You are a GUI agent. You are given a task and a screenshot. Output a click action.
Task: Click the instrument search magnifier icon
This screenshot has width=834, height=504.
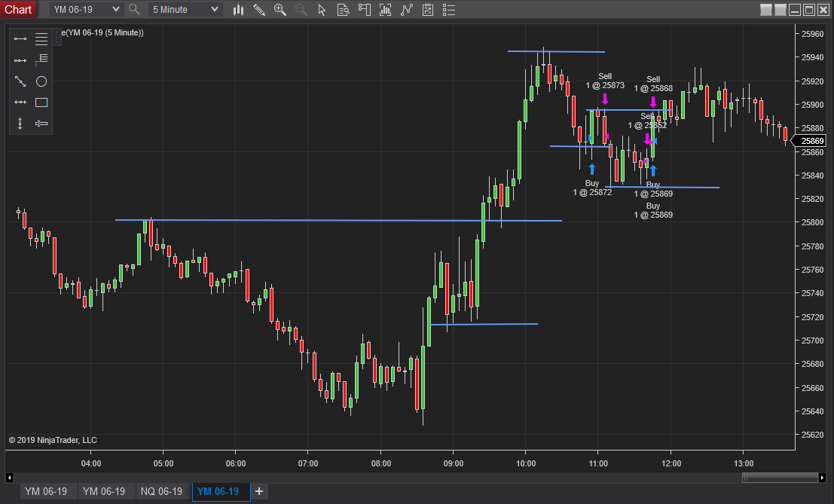pos(134,9)
